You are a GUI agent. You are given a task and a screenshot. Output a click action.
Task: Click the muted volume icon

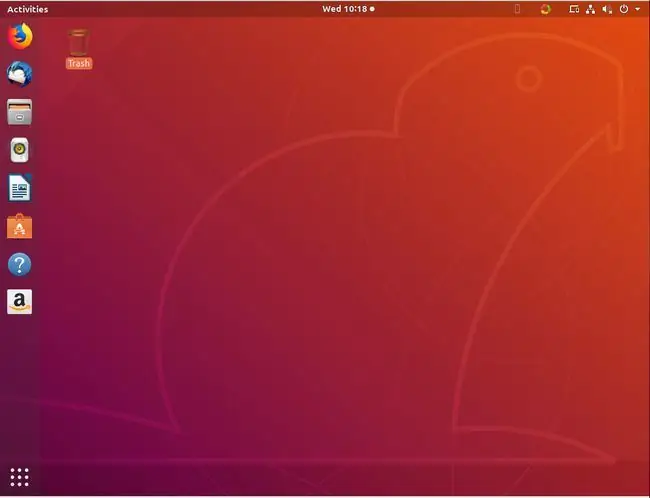tap(607, 9)
